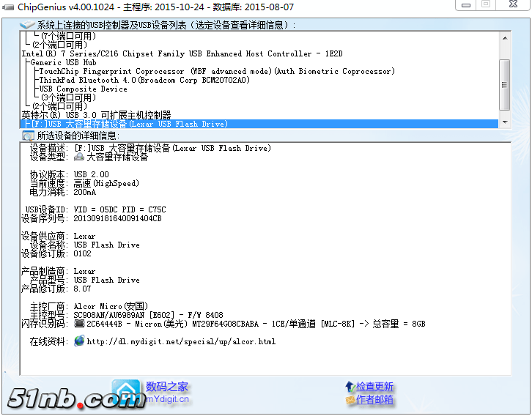Click the 设备描述 line in details

click(x=150, y=148)
